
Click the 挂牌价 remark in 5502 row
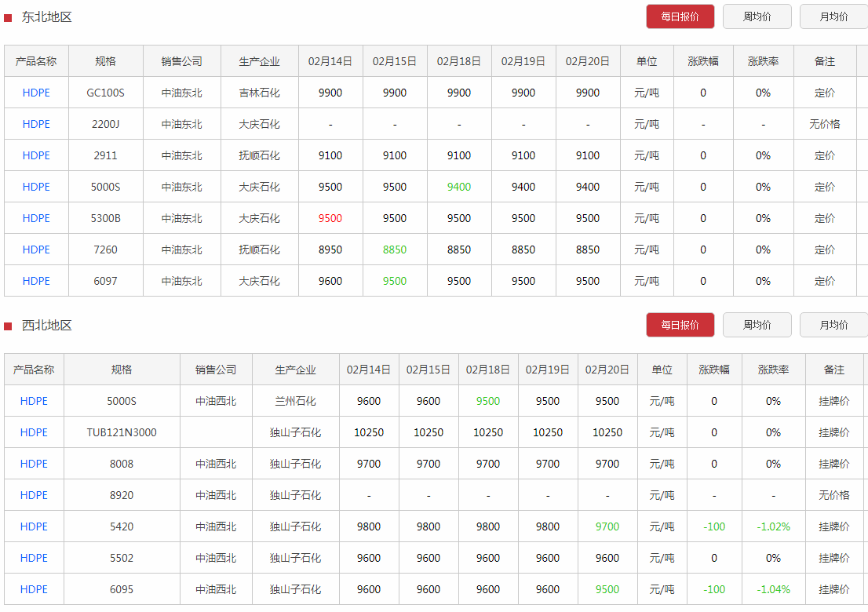(x=833, y=558)
